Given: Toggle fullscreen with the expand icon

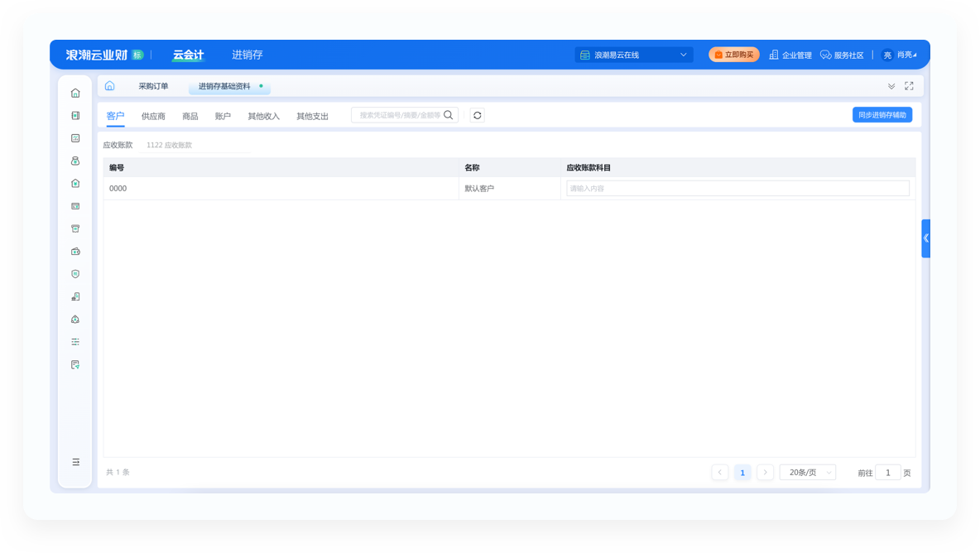Looking at the screenshot, I should [909, 86].
